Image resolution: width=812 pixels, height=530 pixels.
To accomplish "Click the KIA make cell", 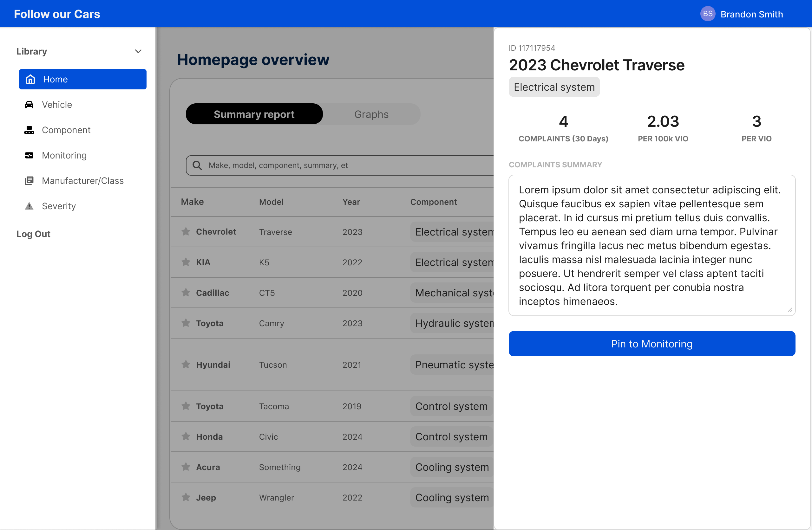I will click(x=203, y=262).
